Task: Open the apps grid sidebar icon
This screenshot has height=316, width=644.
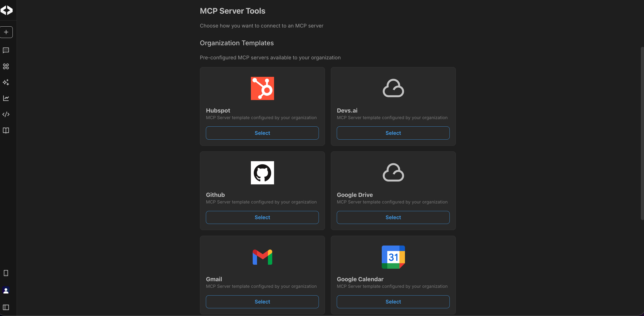Action: tap(6, 67)
